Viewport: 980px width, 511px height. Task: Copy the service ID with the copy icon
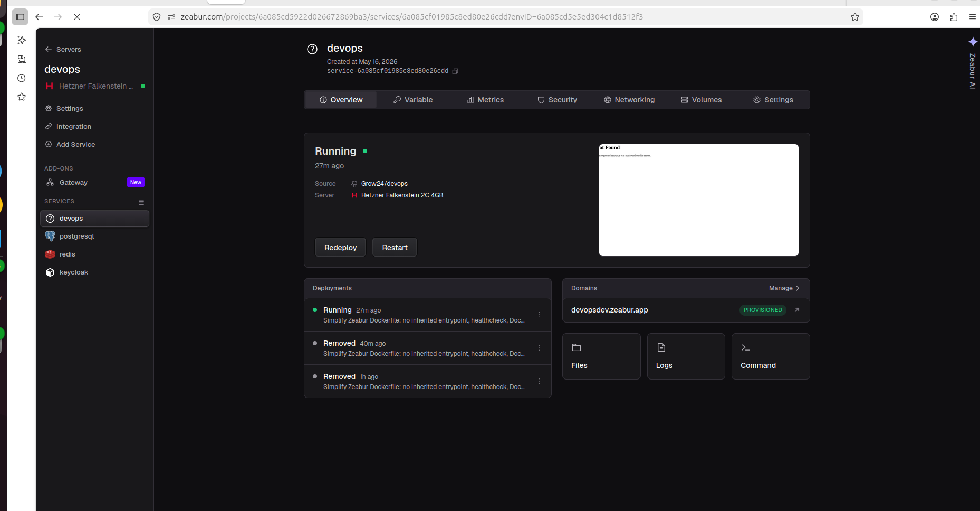pyautogui.click(x=455, y=71)
